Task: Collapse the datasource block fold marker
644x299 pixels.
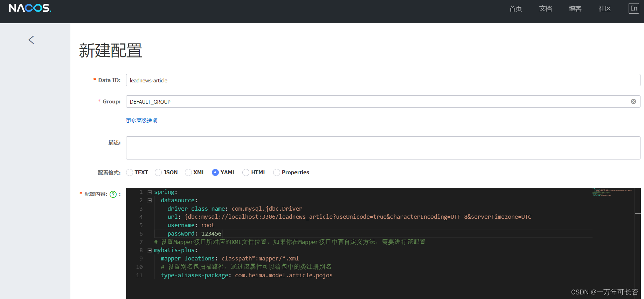Action: tap(150, 201)
